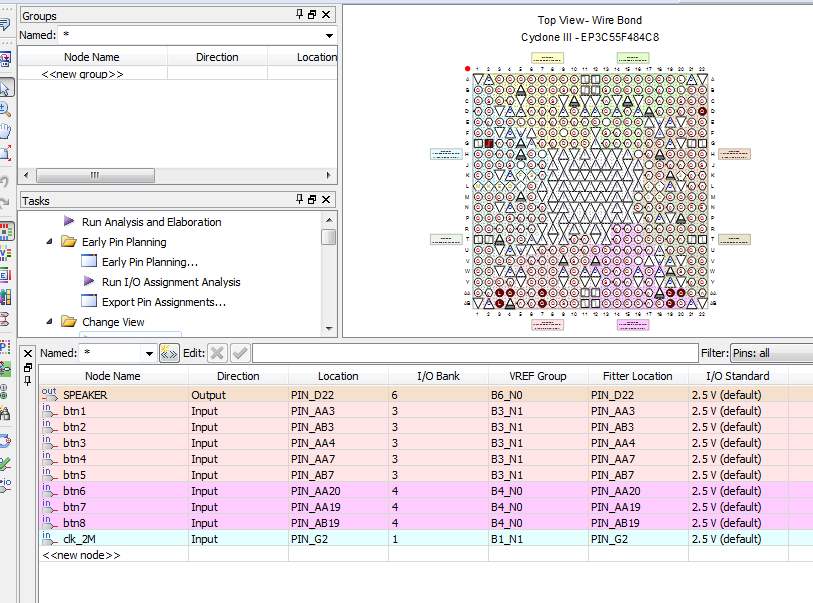The height and width of the screenshot is (603, 813).
Task: Click the green checkmark edit confirm icon
Action: point(240,353)
